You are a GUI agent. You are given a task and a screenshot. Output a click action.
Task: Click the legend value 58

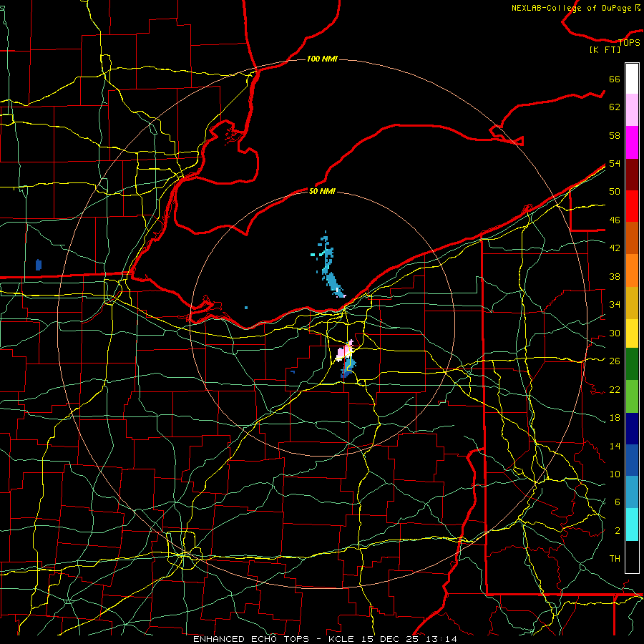point(615,135)
